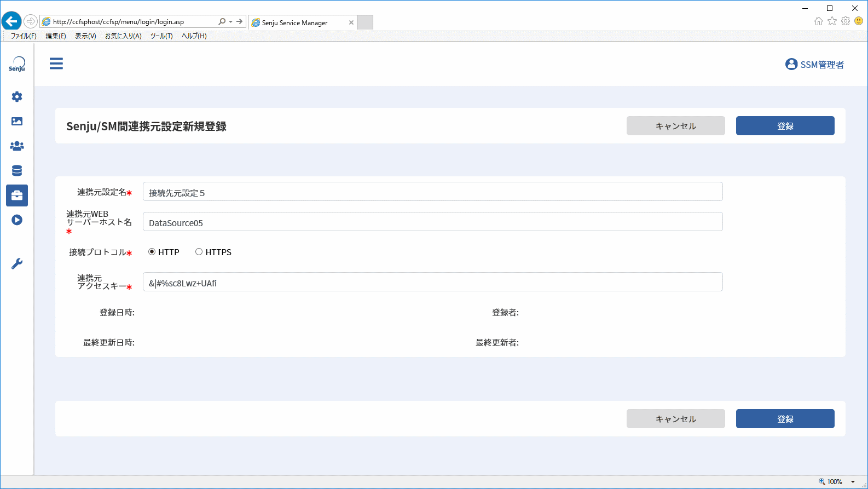Open browser favorites star icon
Screen dimensions: 868x489
click(x=832, y=21)
